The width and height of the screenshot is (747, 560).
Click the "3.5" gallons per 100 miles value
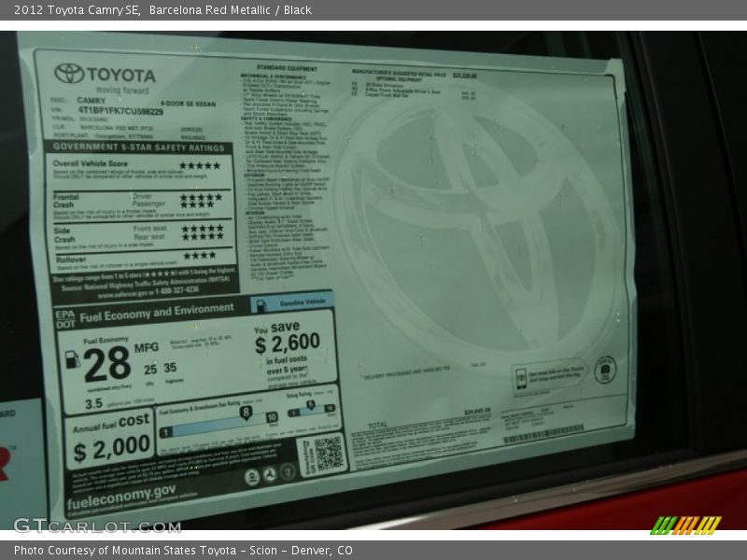(94, 404)
